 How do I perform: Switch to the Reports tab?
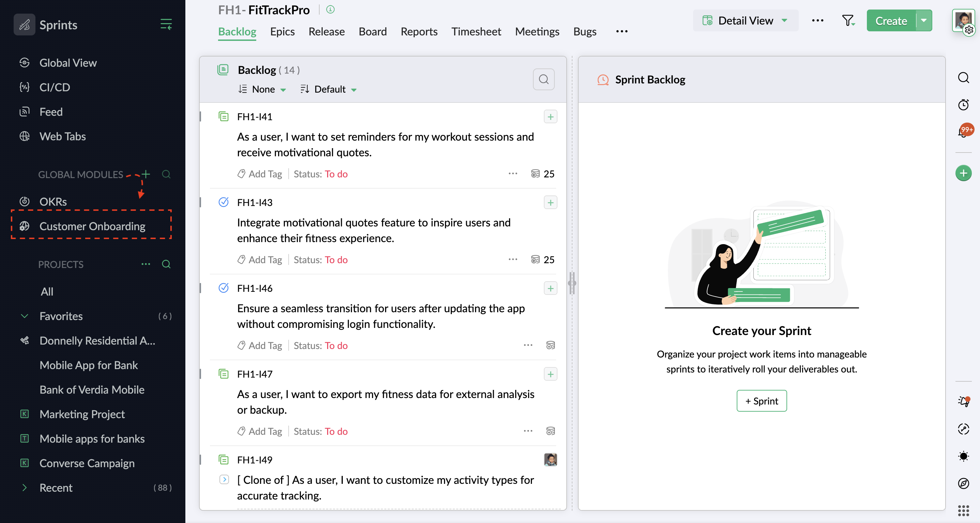[x=419, y=32]
